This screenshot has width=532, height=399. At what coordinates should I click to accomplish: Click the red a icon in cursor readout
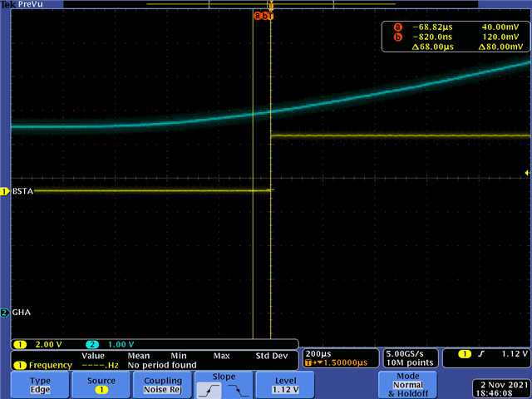click(x=397, y=27)
